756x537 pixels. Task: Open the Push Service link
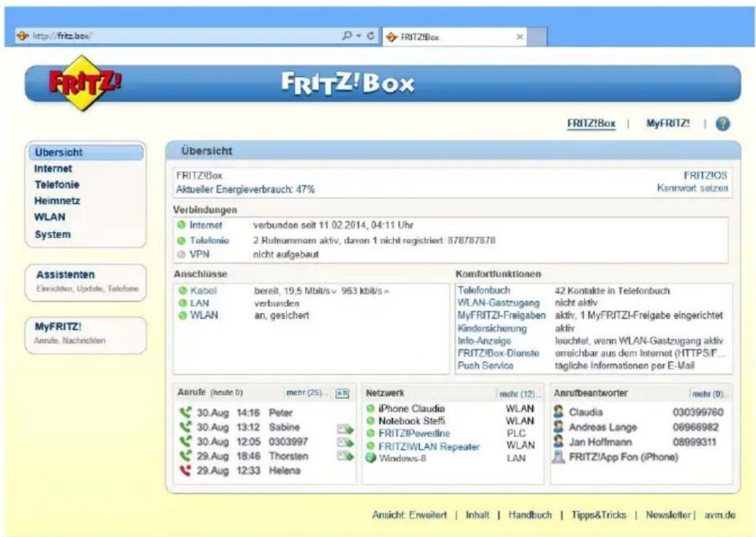pyautogui.click(x=486, y=366)
